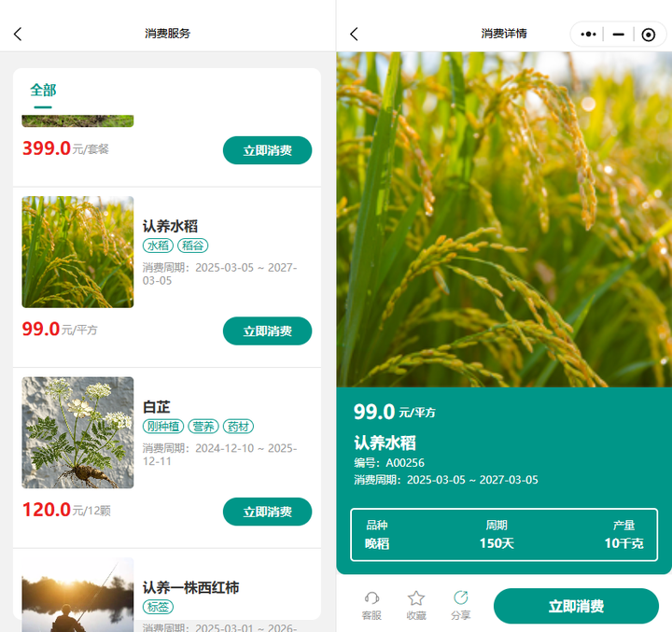Image resolution: width=672 pixels, height=632 pixels.
Task: Open the 认养一株西红柿 listing title
Action: (x=190, y=587)
